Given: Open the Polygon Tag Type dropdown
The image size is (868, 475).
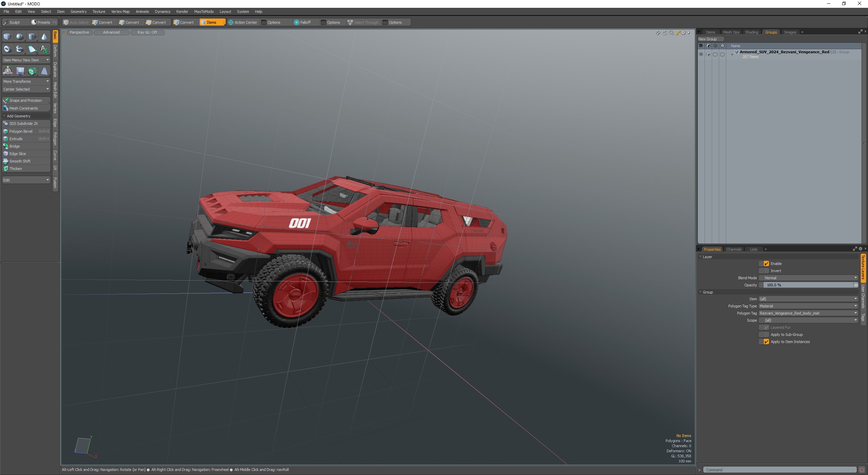Looking at the screenshot, I should click(x=808, y=306).
